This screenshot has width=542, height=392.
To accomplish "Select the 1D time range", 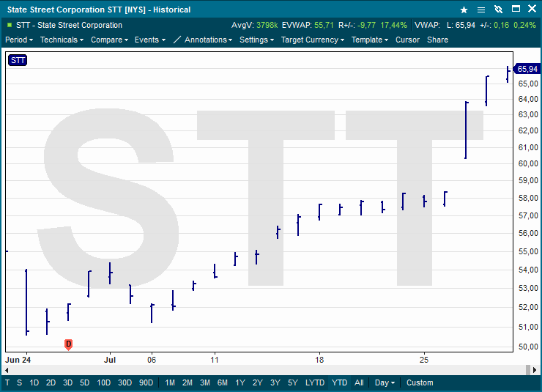I will (x=34, y=382).
